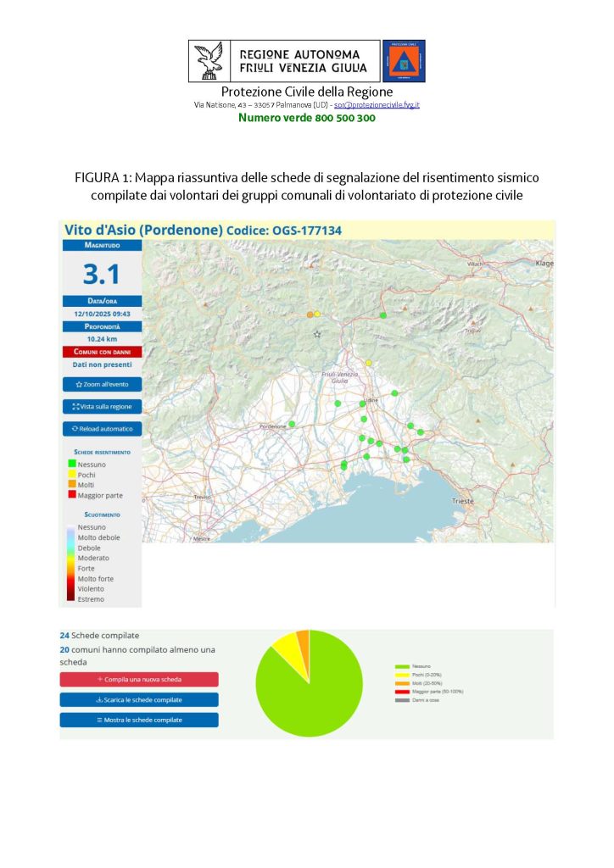This screenshot has height=868, width=614.
Task: Open the sor@protezionecivile.fvg.it email link
Action: click(377, 104)
